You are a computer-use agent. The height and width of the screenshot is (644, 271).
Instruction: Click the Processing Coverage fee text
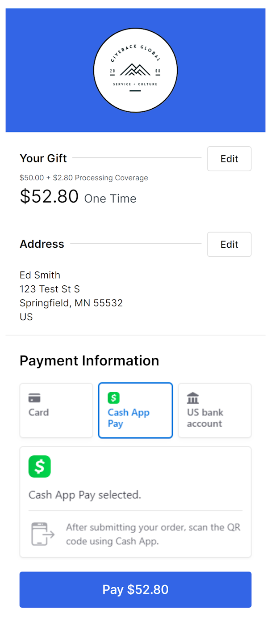[83, 178]
